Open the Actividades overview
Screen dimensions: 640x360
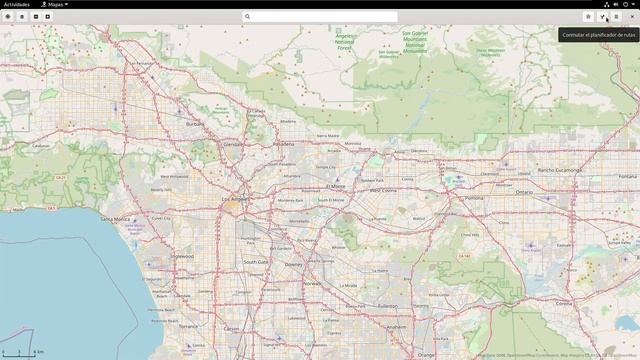[17, 4]
